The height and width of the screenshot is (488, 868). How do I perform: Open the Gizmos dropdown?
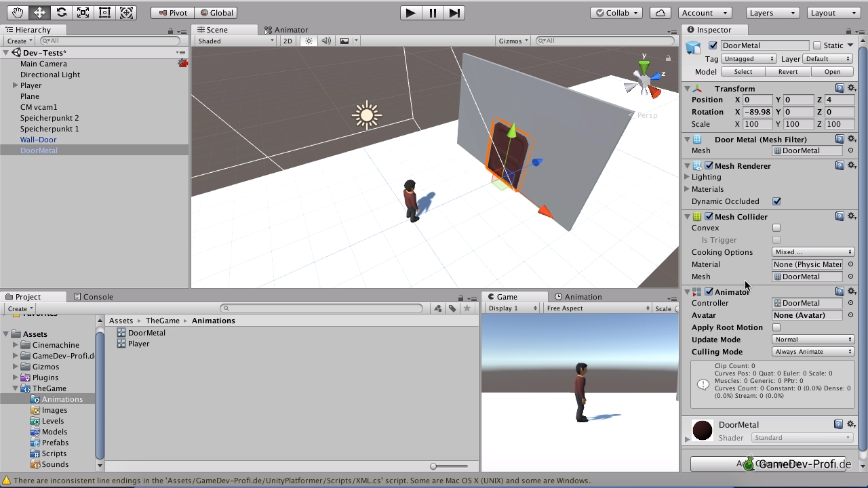(513, 41)
